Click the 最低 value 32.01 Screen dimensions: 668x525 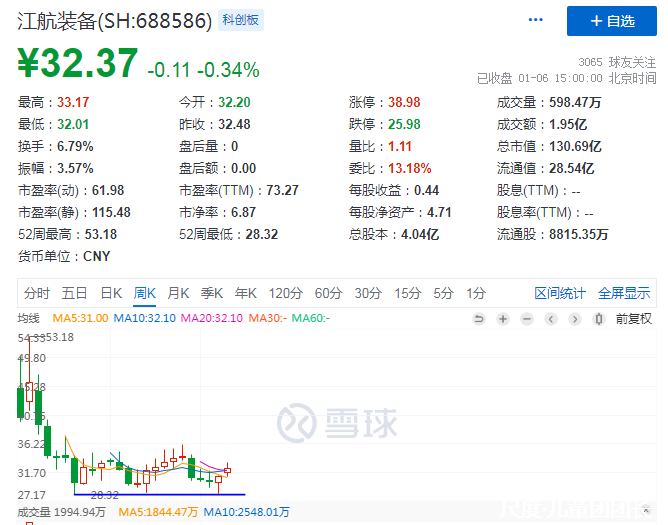73,124
